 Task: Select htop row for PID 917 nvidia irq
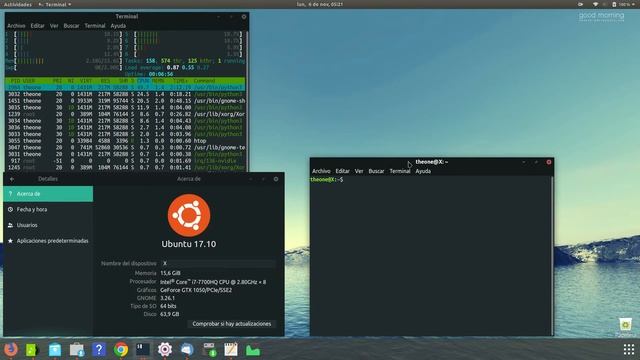(x=125, y=161)
